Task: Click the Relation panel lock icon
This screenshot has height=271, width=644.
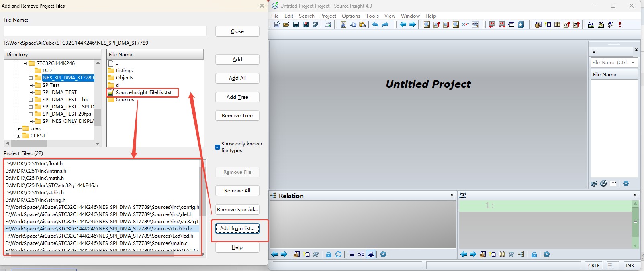Action: pyautogui.click(x=329, y=254)
